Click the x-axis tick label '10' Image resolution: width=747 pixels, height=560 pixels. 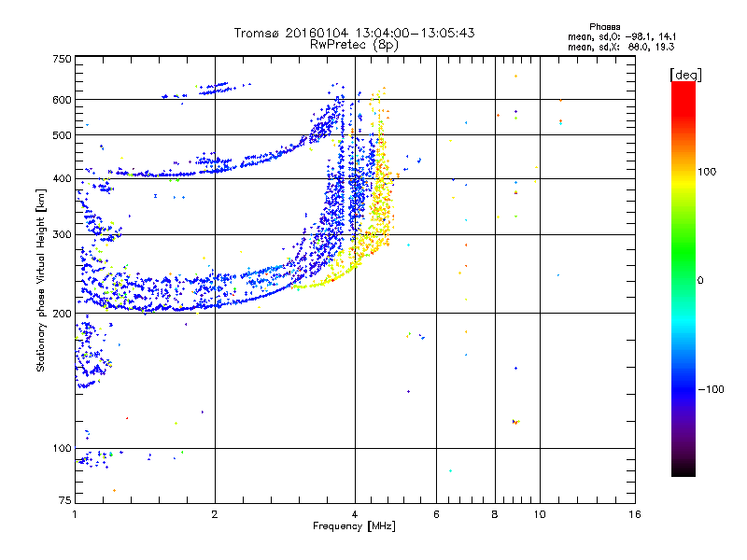540,514
